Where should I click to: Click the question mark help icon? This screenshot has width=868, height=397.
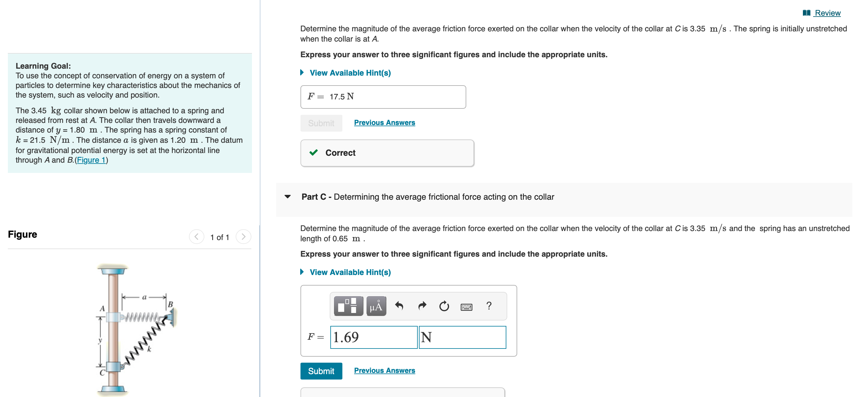[x=489, y=306]
